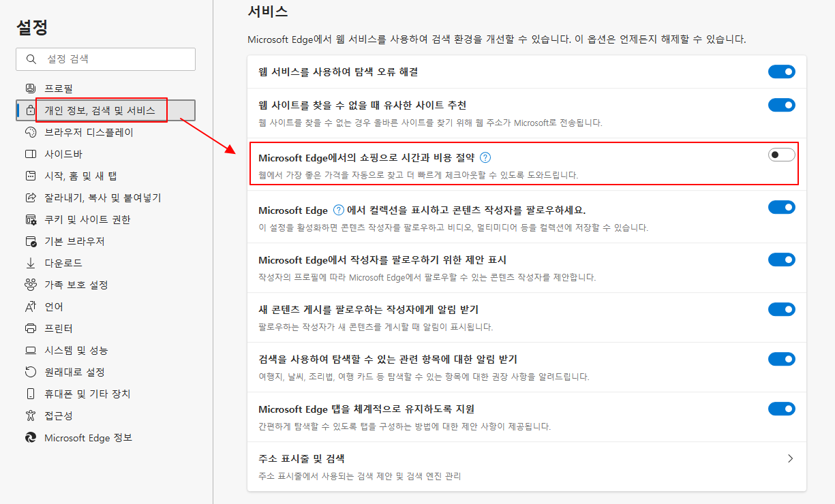
Task: Toggle 작성자에게 알림 받기 switch
Action: (x=781, y=309)
